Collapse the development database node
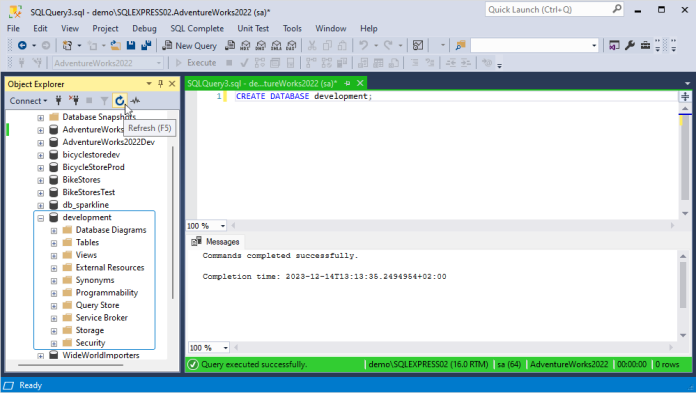The width and height of the screenshot is (696, 393). click(41, 218)
